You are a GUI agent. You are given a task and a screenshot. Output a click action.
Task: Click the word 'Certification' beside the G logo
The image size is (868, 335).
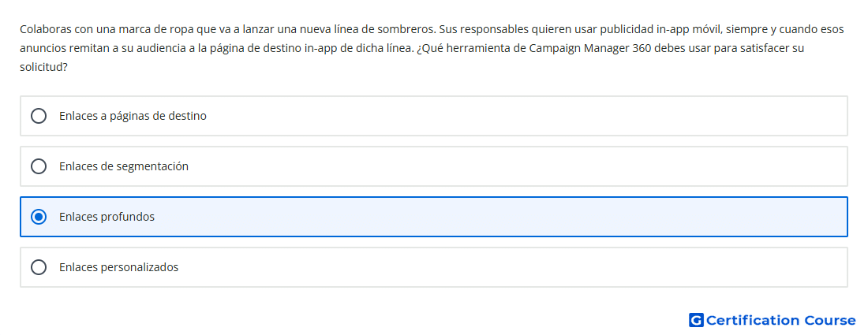(x=753, y=321)
